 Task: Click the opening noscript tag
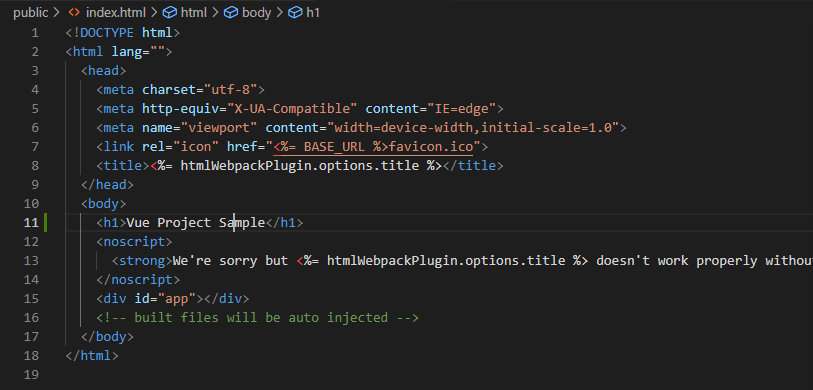coord(134,242)
